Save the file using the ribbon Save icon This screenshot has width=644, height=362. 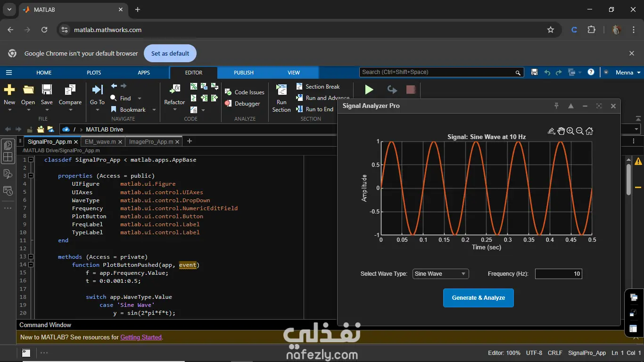point(47,90)
